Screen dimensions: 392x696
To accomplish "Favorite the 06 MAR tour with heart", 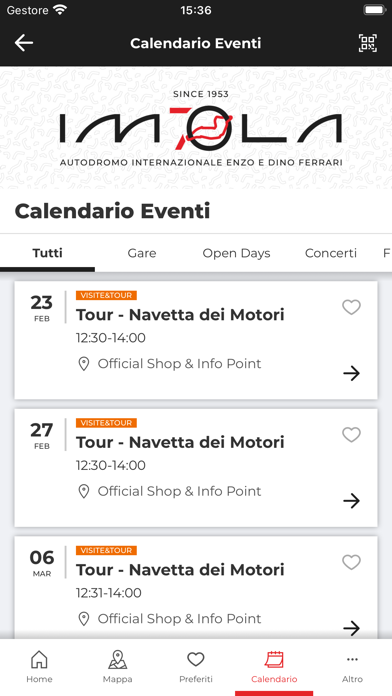I will coord(351,562).
